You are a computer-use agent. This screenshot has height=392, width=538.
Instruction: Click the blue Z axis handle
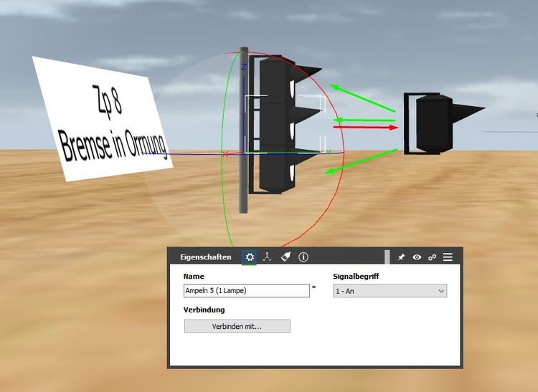tap(244, 67)
